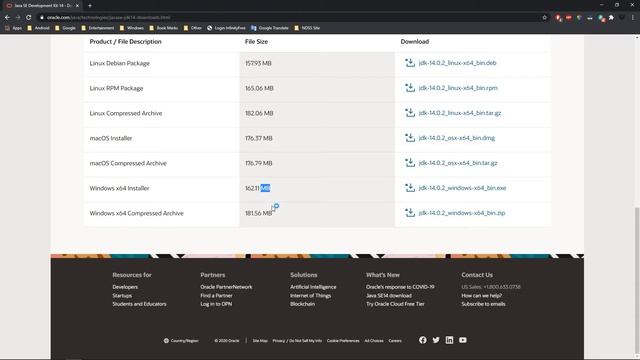
Task: Download jdk-14.0.2_linux-x64_bin.deb link
Action: [x=458, y=63]
